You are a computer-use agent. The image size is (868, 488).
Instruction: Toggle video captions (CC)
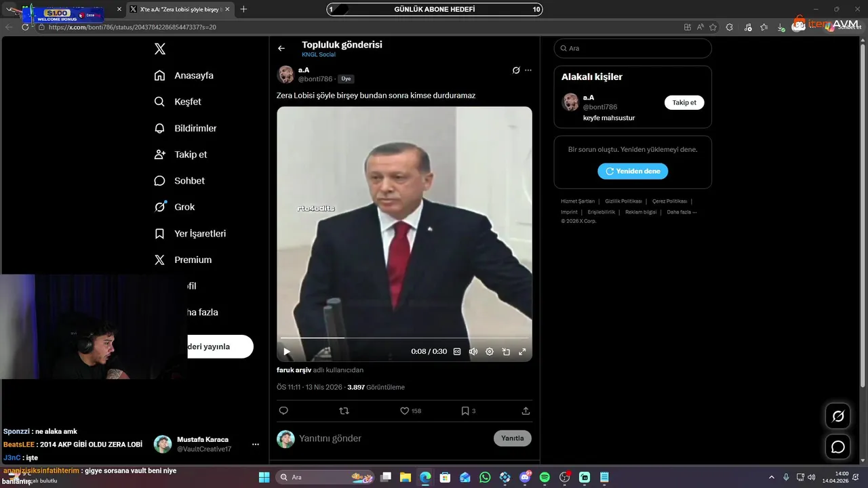457,351
